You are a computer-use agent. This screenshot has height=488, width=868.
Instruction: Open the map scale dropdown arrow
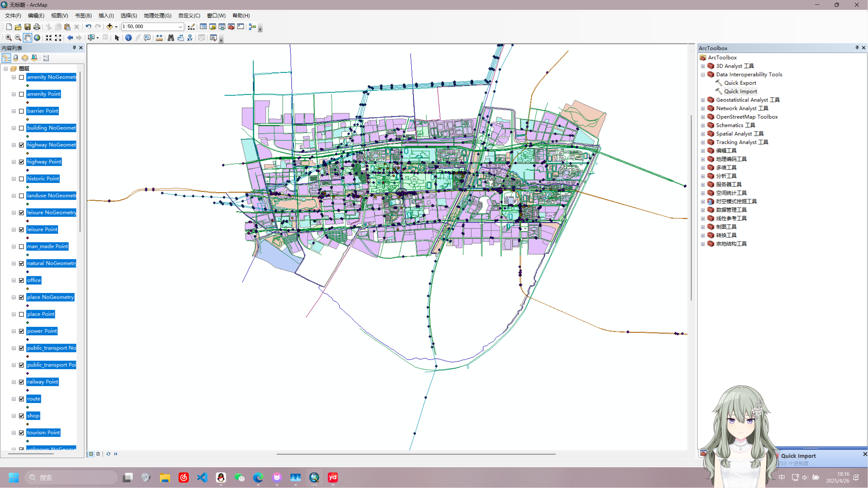click(x=180, y=26)
